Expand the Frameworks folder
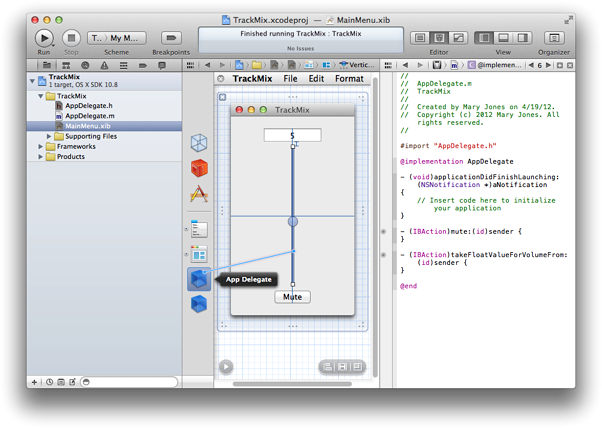Viewport: 602px width, 428px height. click(40, 146)
